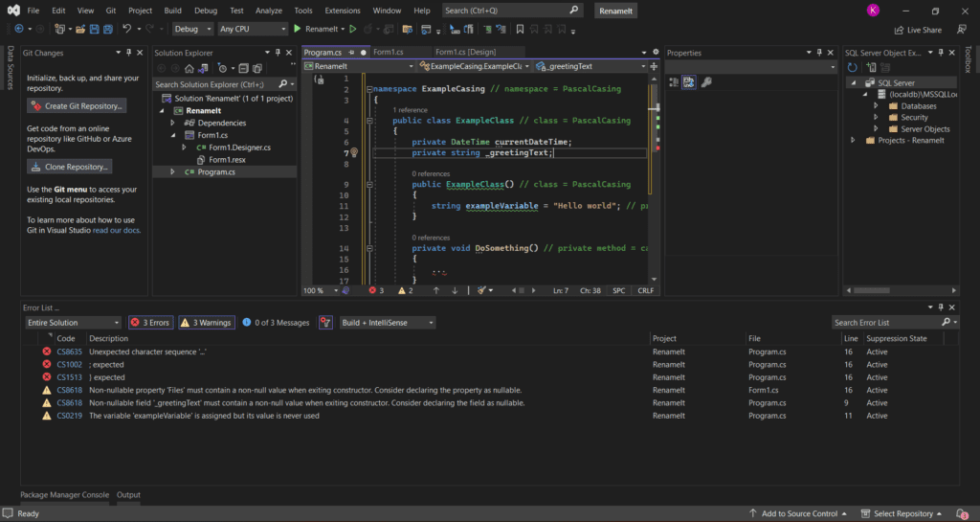Open the Analyze menu

tap(269, 11)
